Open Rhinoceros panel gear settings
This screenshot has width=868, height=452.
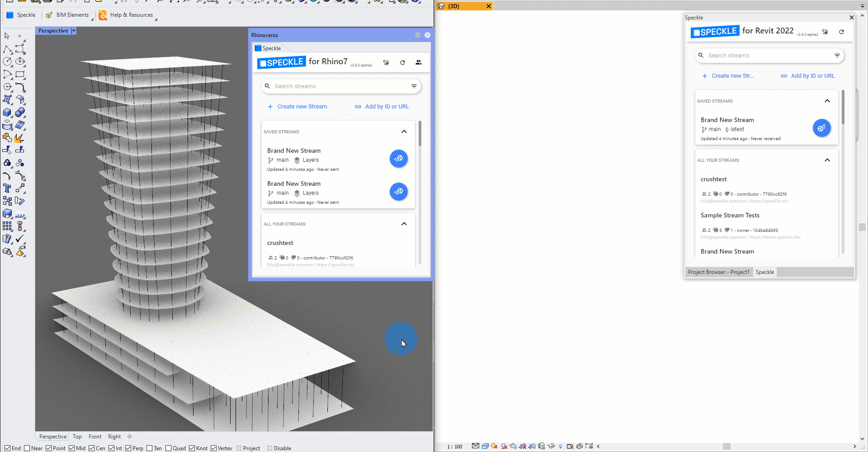418,35
